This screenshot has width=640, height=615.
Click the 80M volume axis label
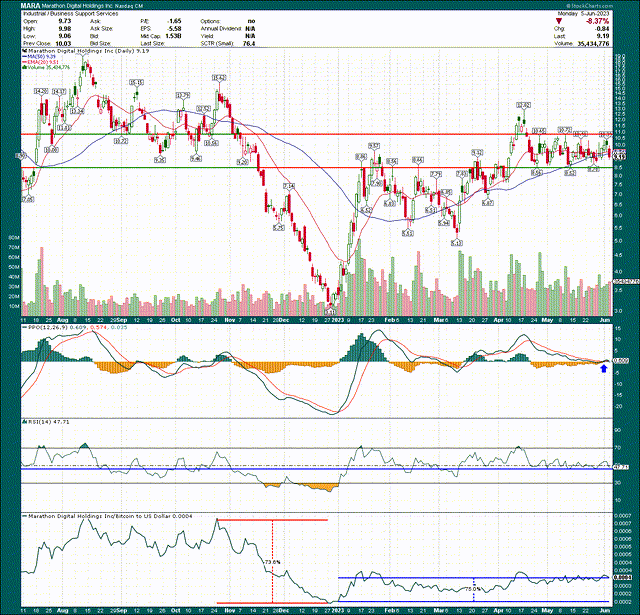pos(14,238)
